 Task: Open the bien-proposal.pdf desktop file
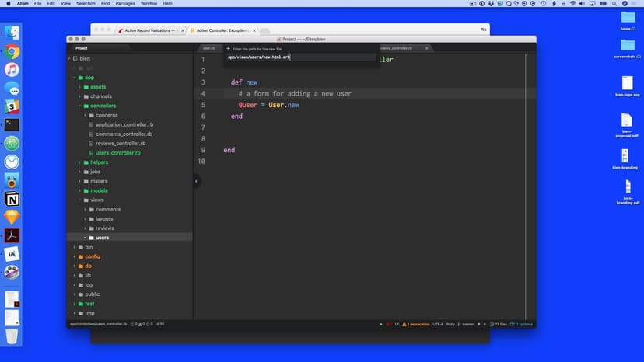pyautogui.click(x=626, y=123)
